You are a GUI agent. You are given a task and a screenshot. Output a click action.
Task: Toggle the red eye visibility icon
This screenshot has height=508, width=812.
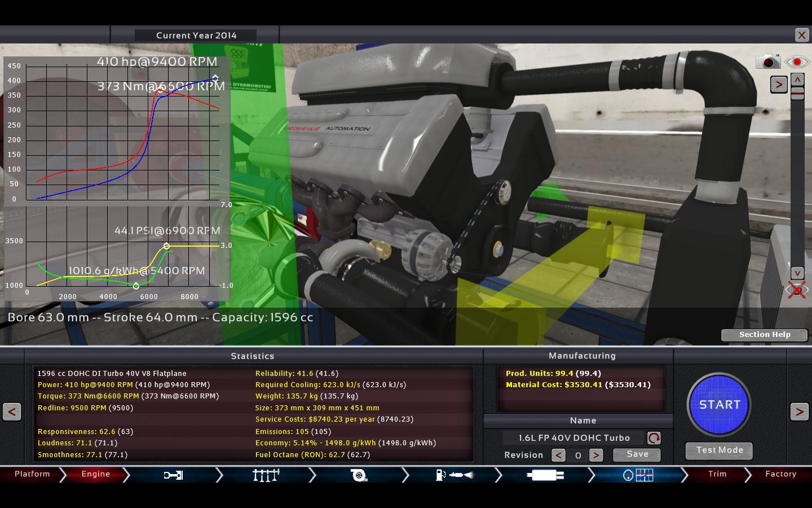(x=796, y=62)
